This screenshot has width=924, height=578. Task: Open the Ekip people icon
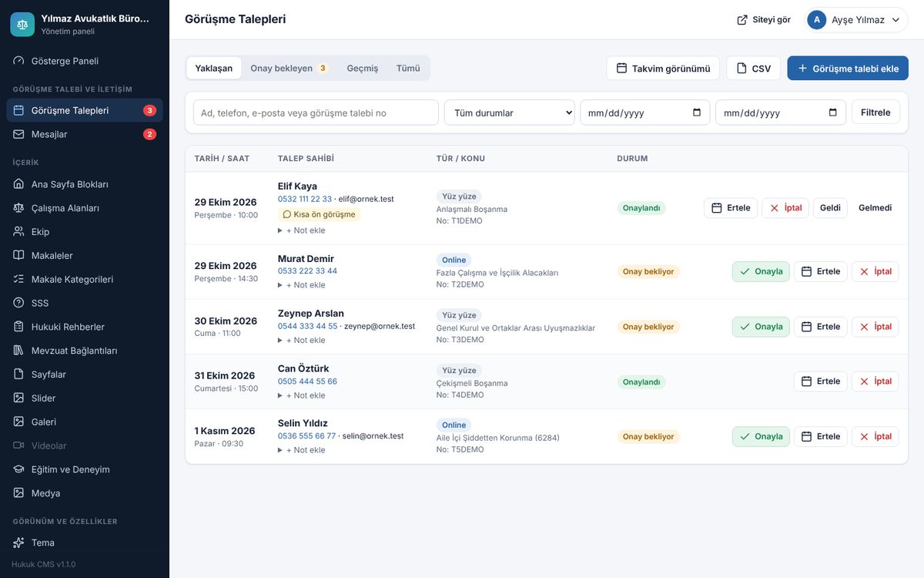19,232
